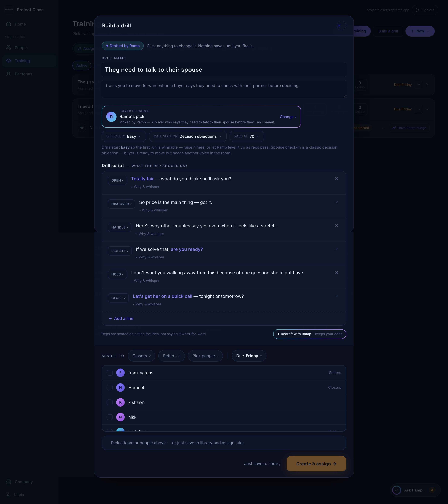Remove the OPEN script line
This screenshot has height=504, width=448.
336,179
